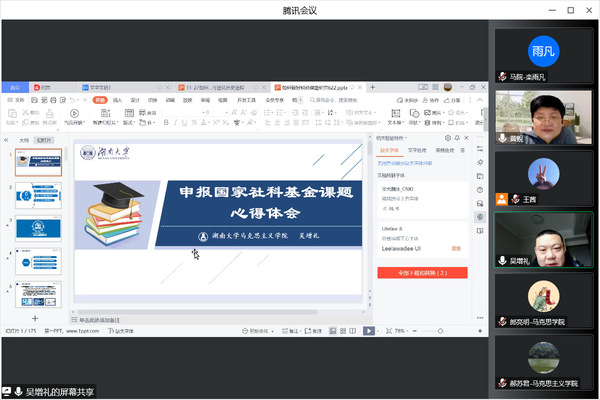This screenshot has height=400, width=600.
Task: Switch to the 文字处理 tab in side panel
Action: click(417, 150)
